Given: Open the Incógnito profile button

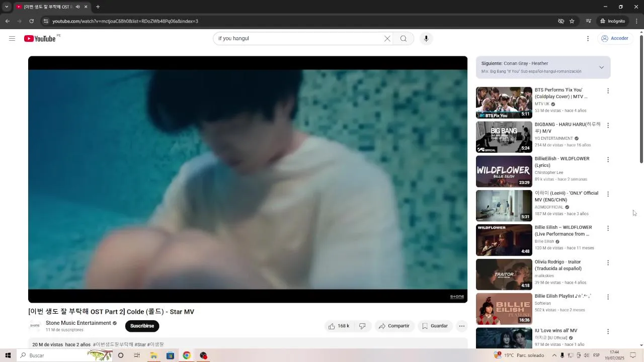Looking at the screenshot, I should pos(612,21).
